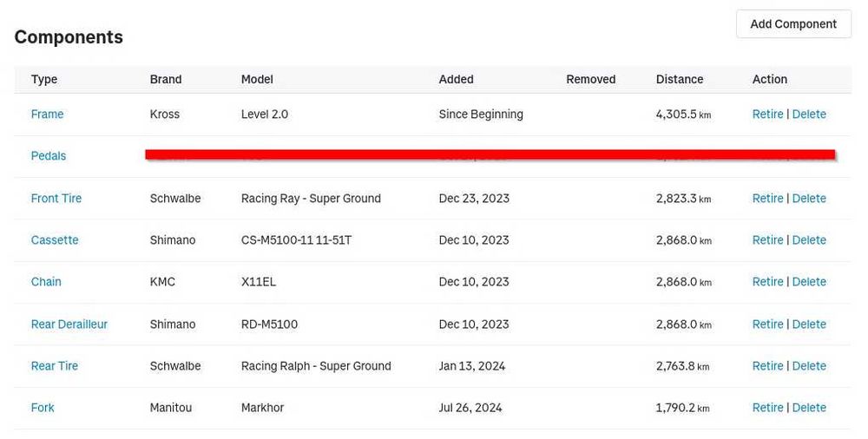Retire the KMC chain

pos(767,282)
